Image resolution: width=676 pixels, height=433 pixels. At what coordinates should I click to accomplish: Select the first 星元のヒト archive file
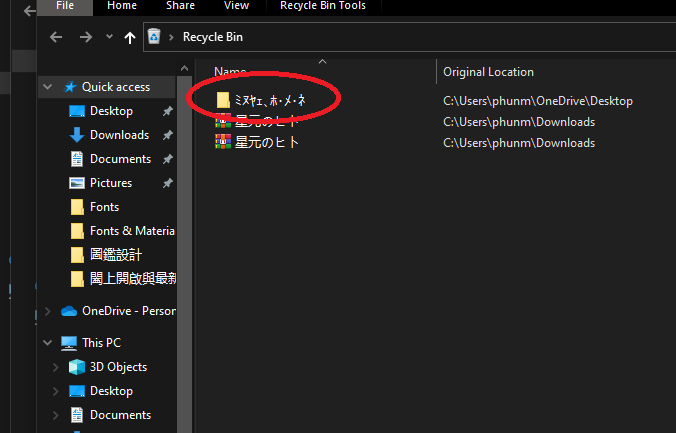[x=257, y=122]
